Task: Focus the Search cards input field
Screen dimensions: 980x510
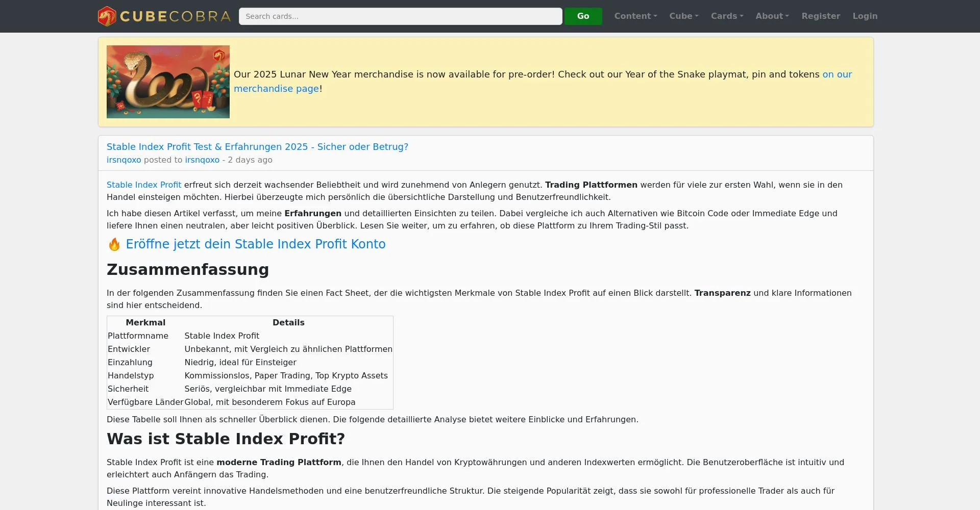Action: [x=401, y=16]
